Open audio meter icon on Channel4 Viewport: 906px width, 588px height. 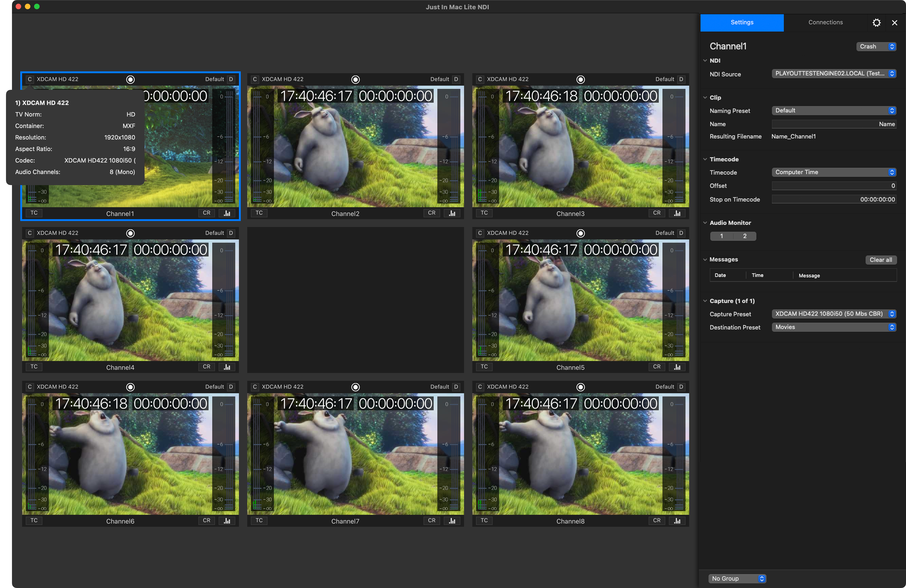click(227, 367)
